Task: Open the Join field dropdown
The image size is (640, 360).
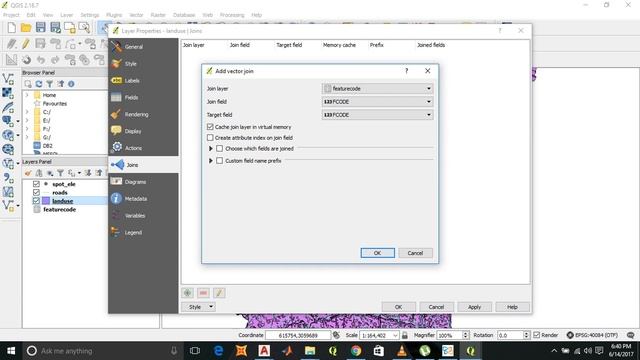Action: [x=378, y=102]
